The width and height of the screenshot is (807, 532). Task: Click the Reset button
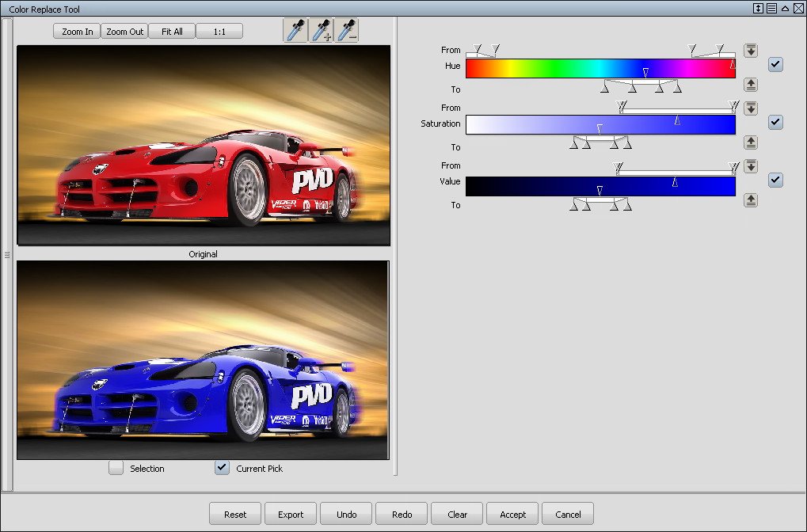235,514
